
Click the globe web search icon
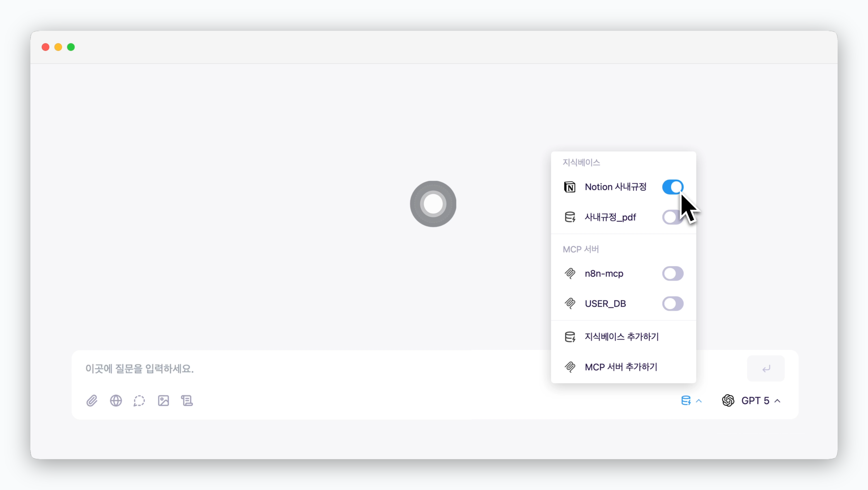tap(116, 401)
